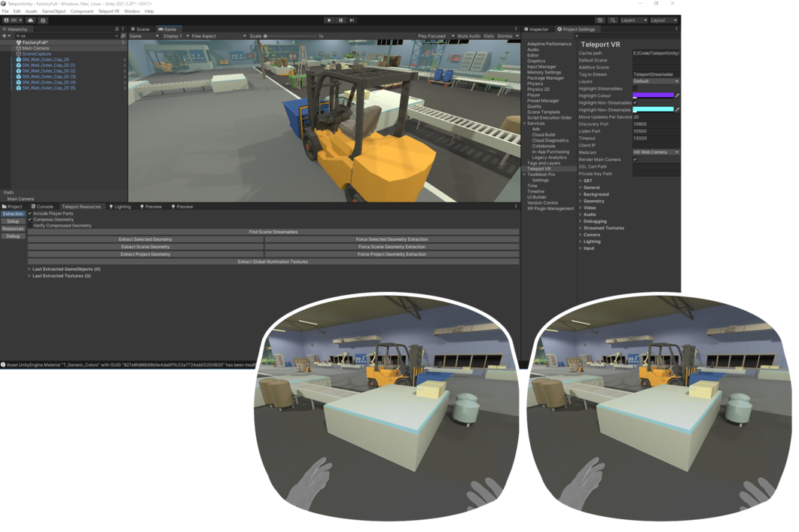This screenshot has height=532, width=799.
Task: Disable the Highlight Non-Streamables checkbox
Action: coord(635,103)
